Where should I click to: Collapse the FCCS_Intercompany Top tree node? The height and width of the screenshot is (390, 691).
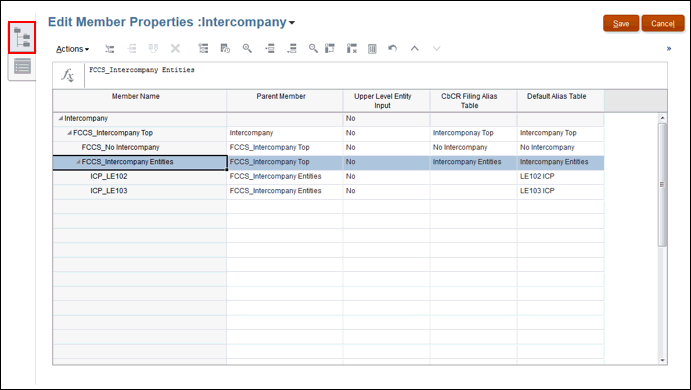pyautogui.click(x=69, y=133)
